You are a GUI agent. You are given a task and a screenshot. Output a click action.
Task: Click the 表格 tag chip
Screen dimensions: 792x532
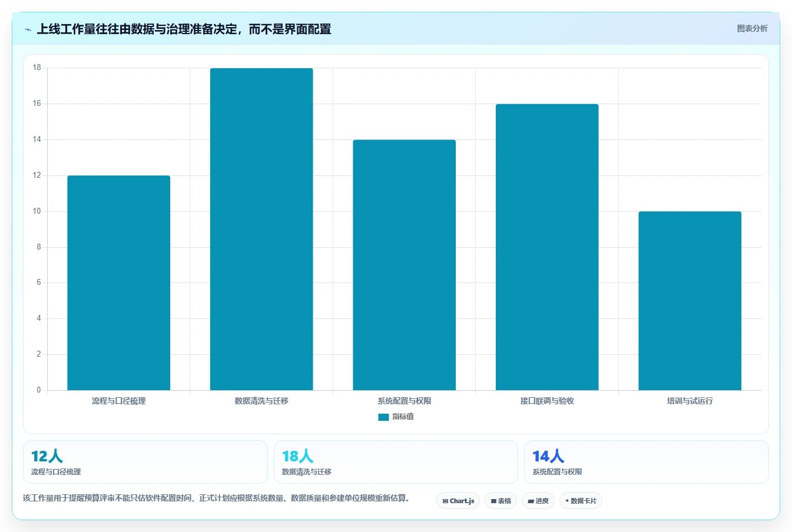(501, 501)
